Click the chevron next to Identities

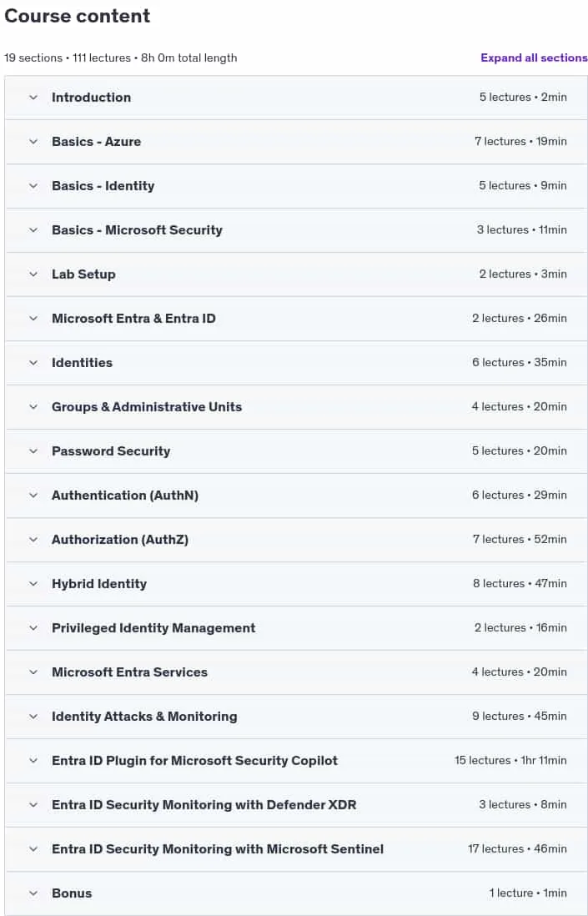point(33,363)
